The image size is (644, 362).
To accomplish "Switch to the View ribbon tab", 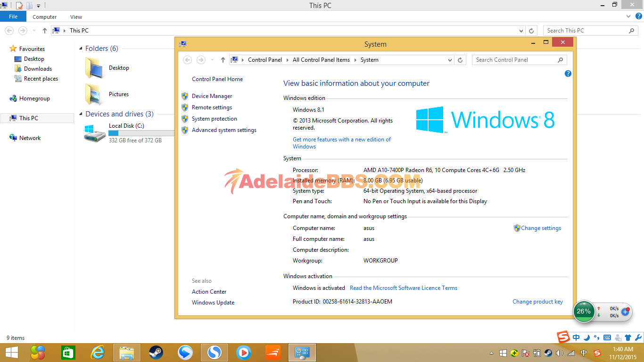I will [76, 17].
